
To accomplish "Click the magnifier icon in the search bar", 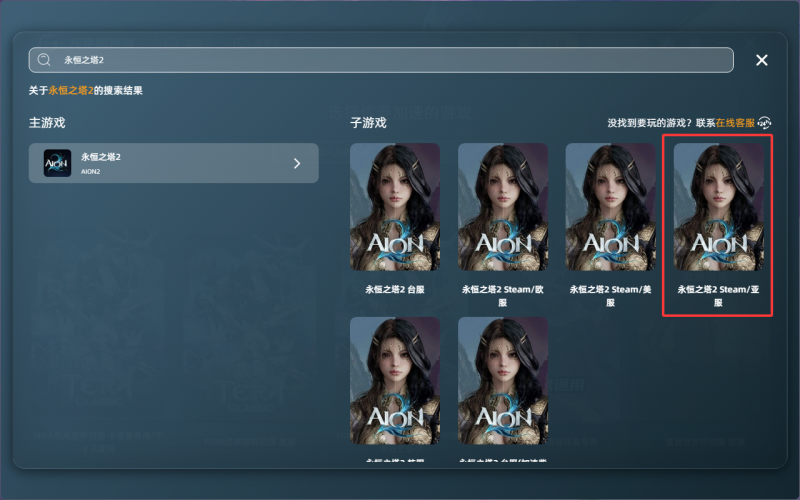I will click(x=44, y=60).
